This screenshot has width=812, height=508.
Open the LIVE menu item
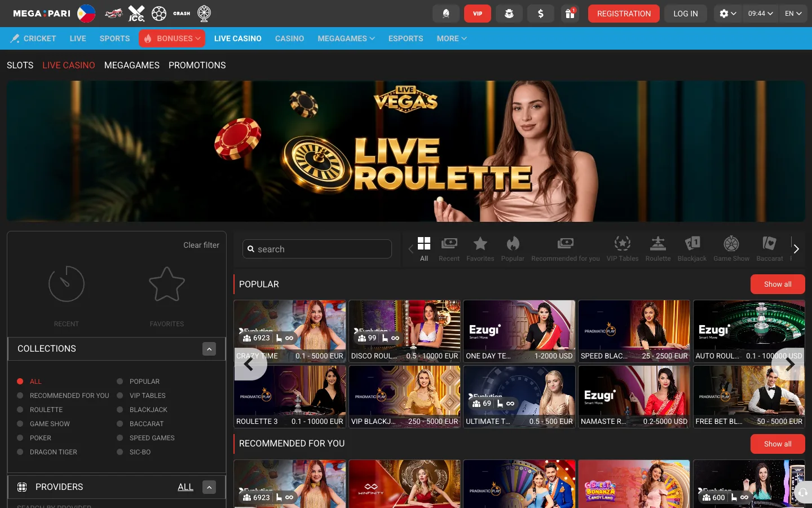(x=78, y=38)
